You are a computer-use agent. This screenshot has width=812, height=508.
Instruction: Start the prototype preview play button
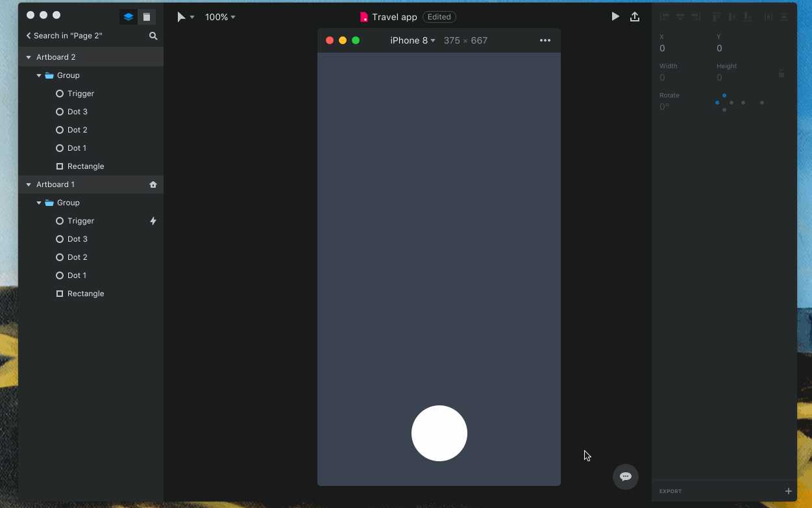(x=615, y=16)
